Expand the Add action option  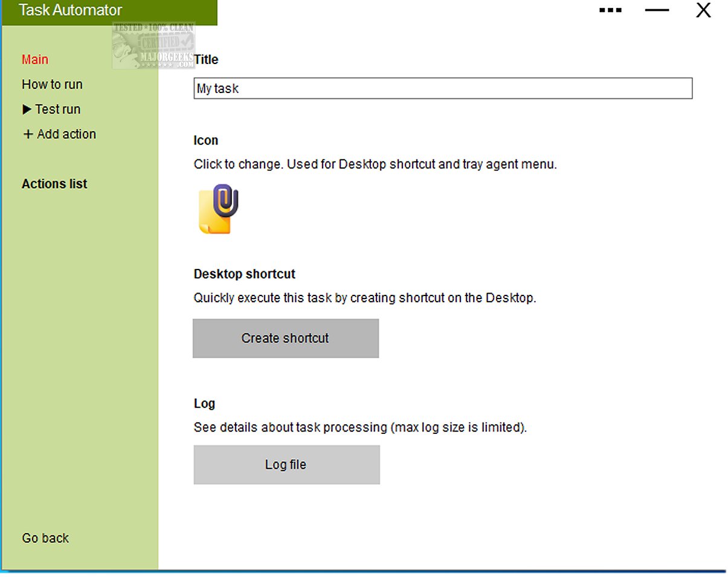(x=66, y=134)
